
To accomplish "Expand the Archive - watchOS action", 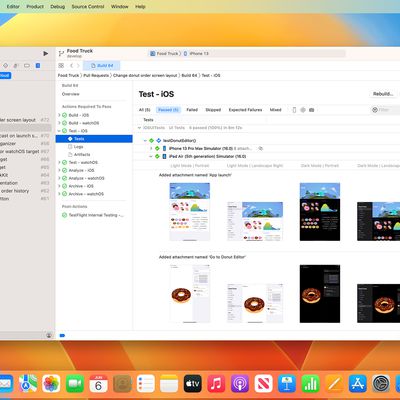I will pyautogui.click(x=59, y=194).
